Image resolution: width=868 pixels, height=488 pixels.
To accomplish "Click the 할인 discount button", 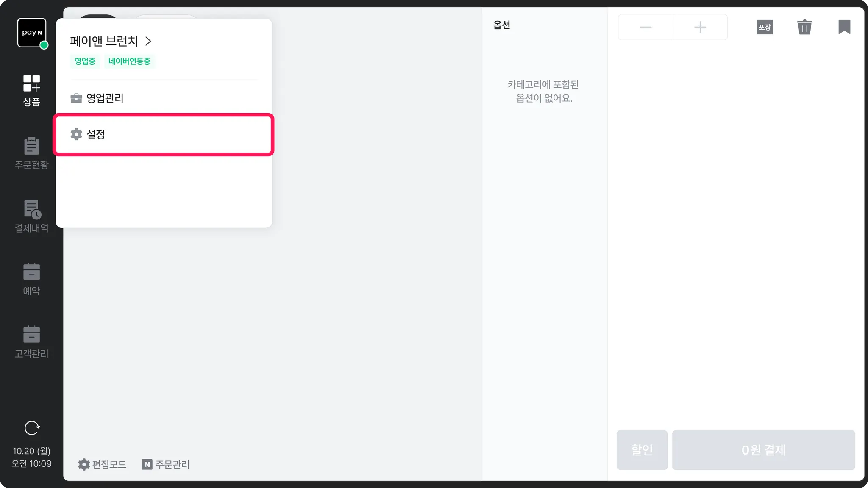I will (x=642, y=450).
